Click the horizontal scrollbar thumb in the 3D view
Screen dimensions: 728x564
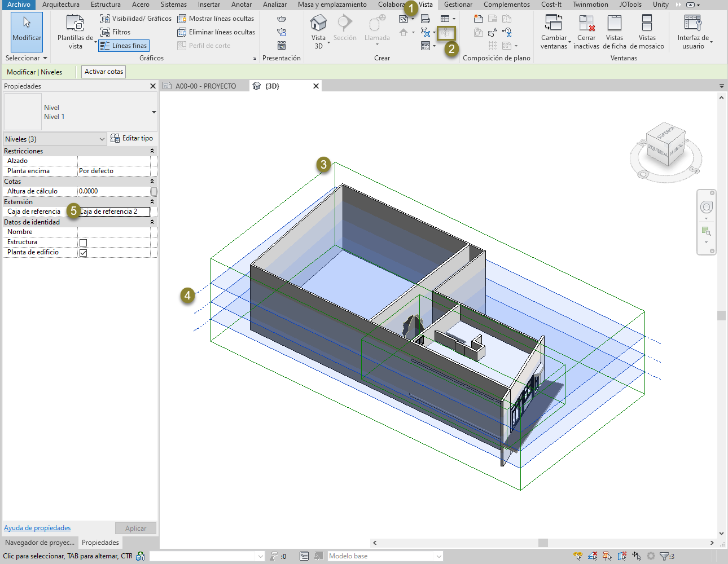[543, 543]
